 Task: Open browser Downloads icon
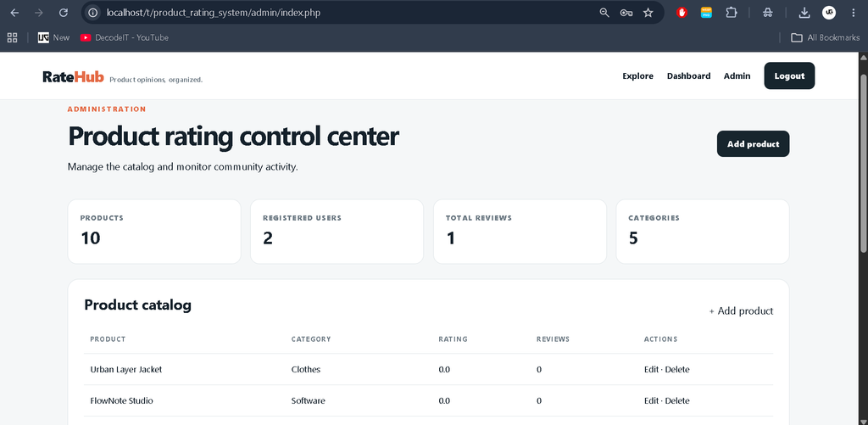tap(804, 13)
